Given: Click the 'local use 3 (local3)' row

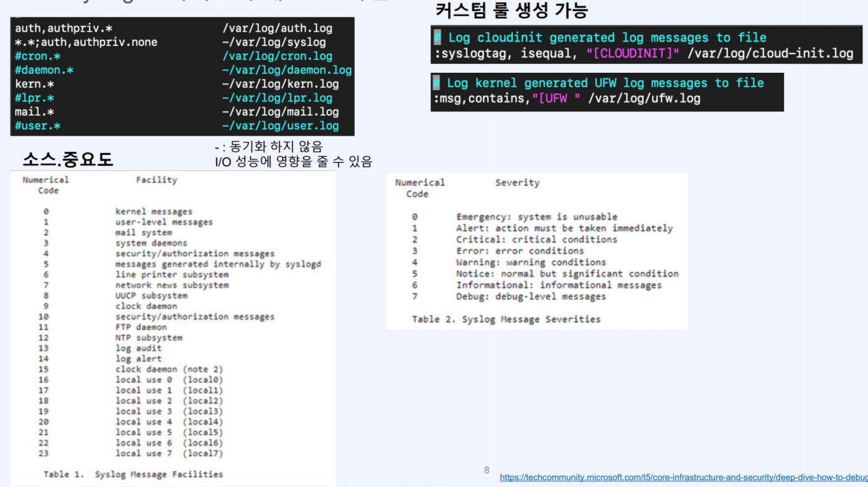Looking at the screenshot, I should [x=169, y=411].
